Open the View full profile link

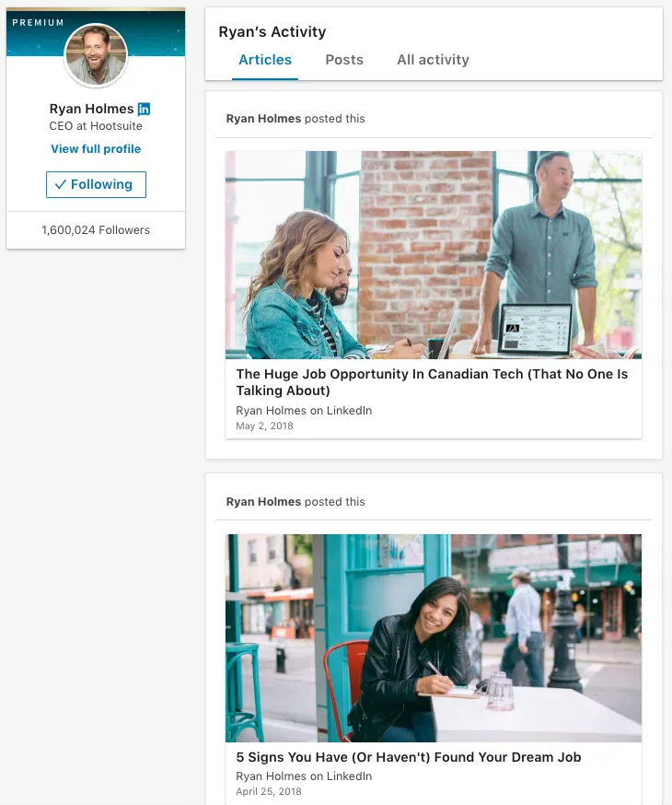96,149
